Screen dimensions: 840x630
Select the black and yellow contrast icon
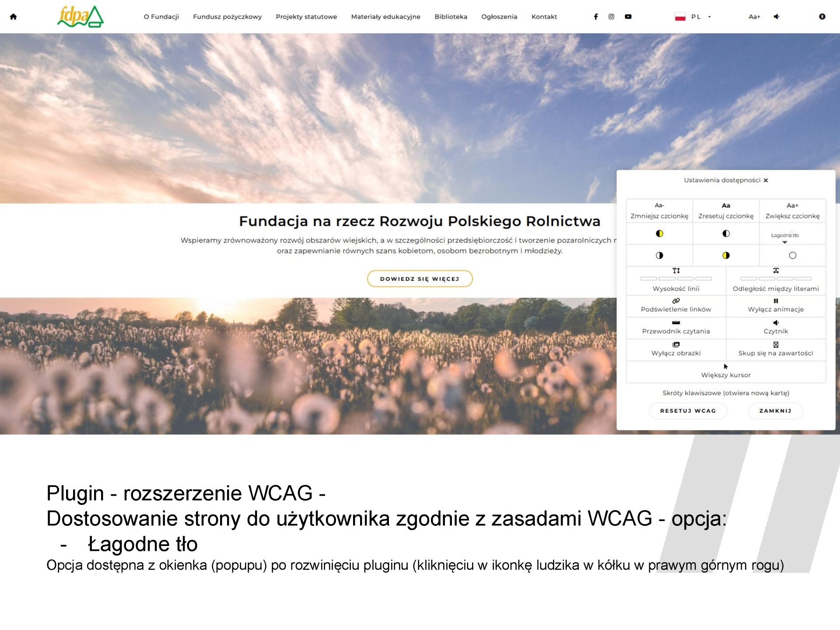point(659,234)
